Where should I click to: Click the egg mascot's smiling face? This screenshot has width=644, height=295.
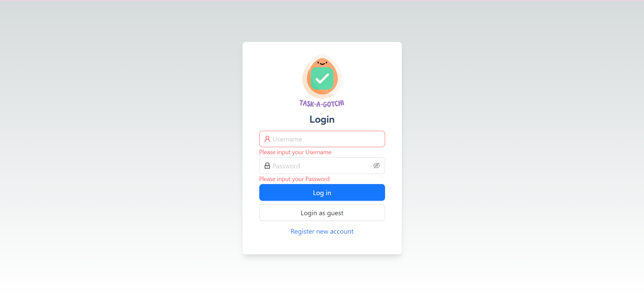322,63
